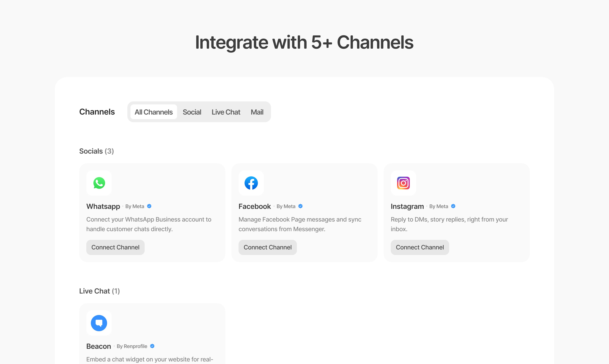Click the WhatsApp Business account description
This screenshot has height=364, width=609.
pos(149,224)
